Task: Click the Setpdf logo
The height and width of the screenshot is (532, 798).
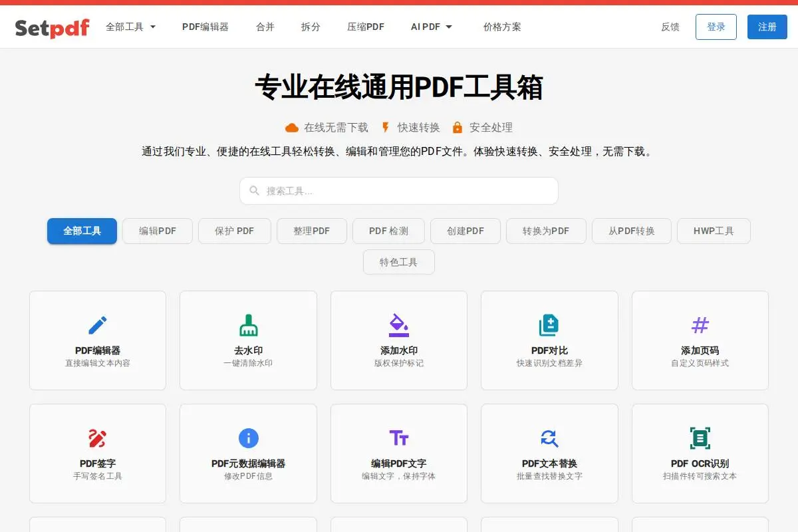Action: [x=52, y=27]
